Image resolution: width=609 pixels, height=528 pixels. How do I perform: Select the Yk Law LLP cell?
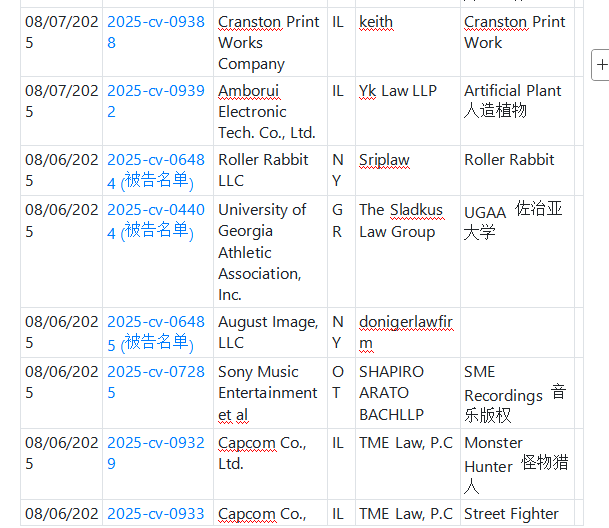click(408, 112)
